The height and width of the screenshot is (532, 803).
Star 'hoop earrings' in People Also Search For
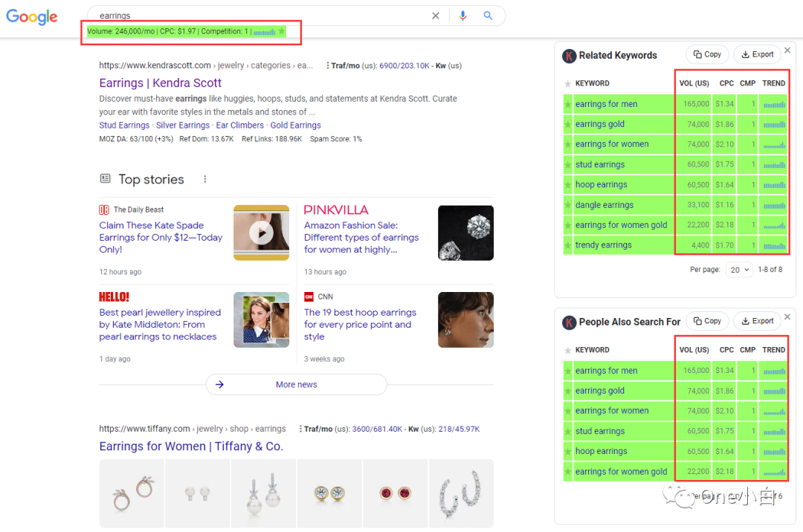pyautogui.click(x=567, y=451)
